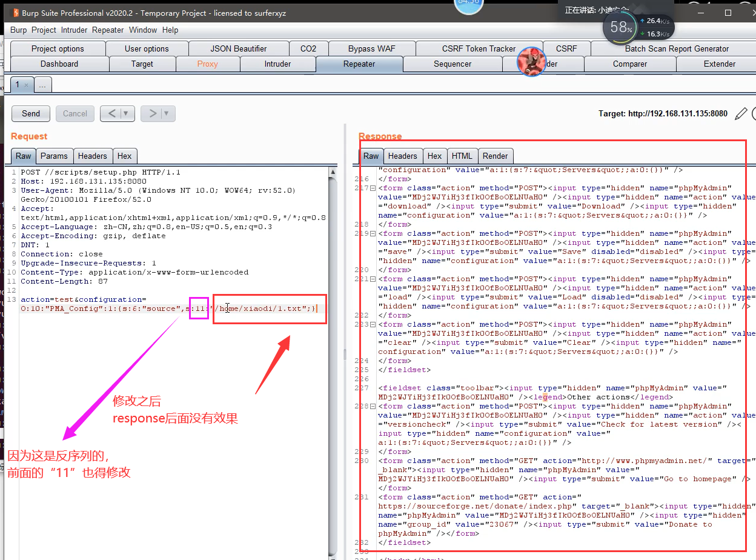Switch to the Target tab

(x=142, y=64)
